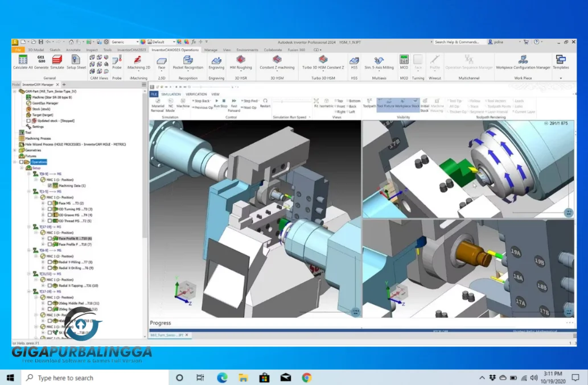Open the Setup Sheet tool
The height and width of the screenshot is (385, 588).
76,62
